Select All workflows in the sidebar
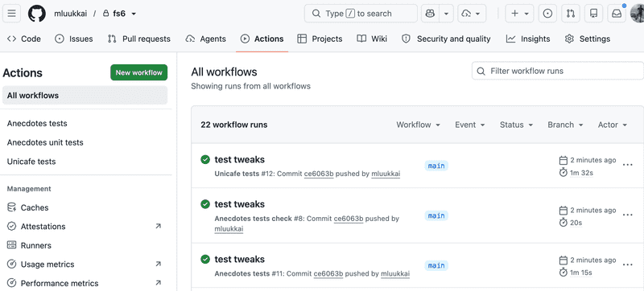The width and height of the screenshot is (644, 291). pyautogui.click(x=85, y=96)
